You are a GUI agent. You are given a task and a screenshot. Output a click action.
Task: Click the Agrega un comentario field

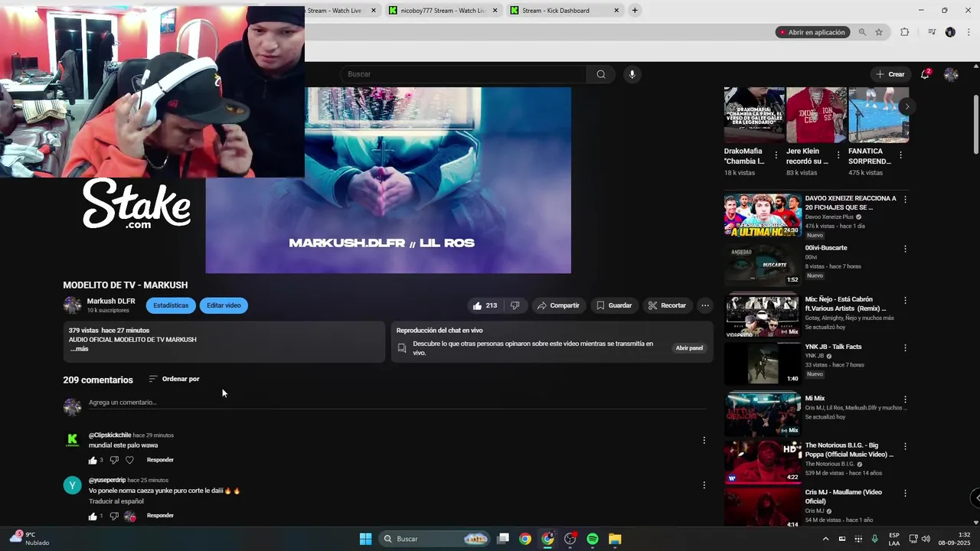coord(397,403)
